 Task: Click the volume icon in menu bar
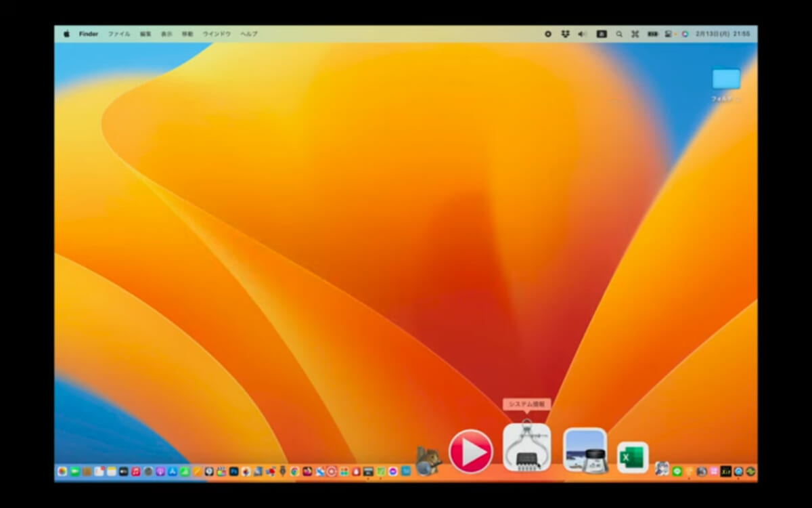pyautogui.click(x=581, y=34)
